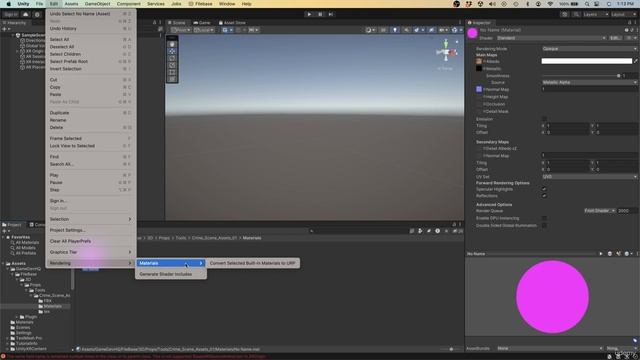Choose Convert Selected Built-in Materials to URP
The image size is (640, 360).
(253, 263)
